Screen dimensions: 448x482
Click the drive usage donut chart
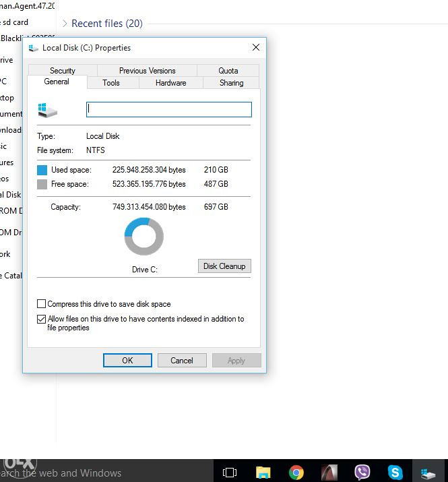pyautogui.click(x=143, y=237)
